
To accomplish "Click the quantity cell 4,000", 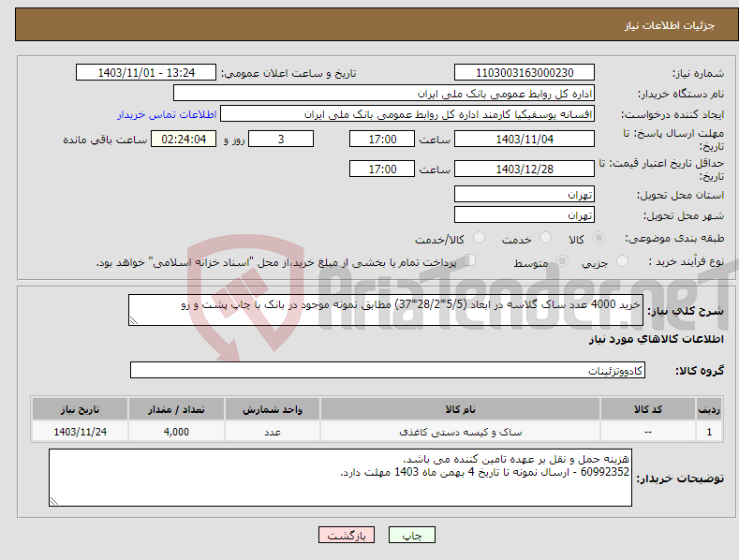I will pyautogui.click(x=176, y=432).
